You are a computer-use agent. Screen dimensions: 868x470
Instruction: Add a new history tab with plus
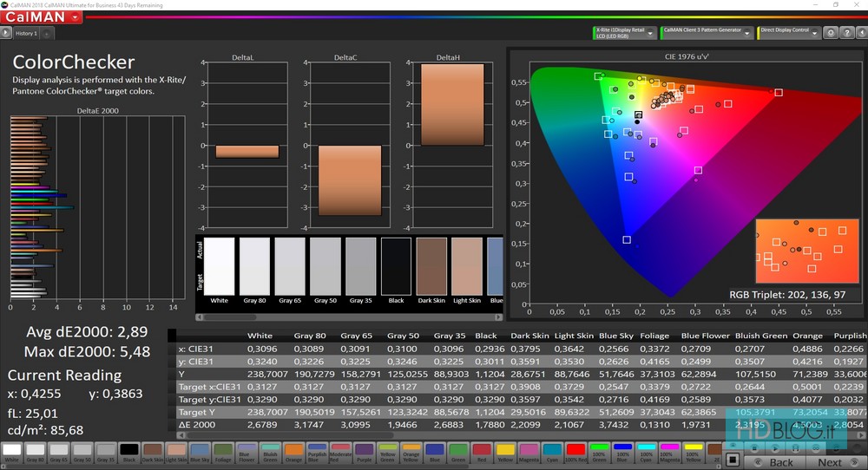(x=47, y=34)
